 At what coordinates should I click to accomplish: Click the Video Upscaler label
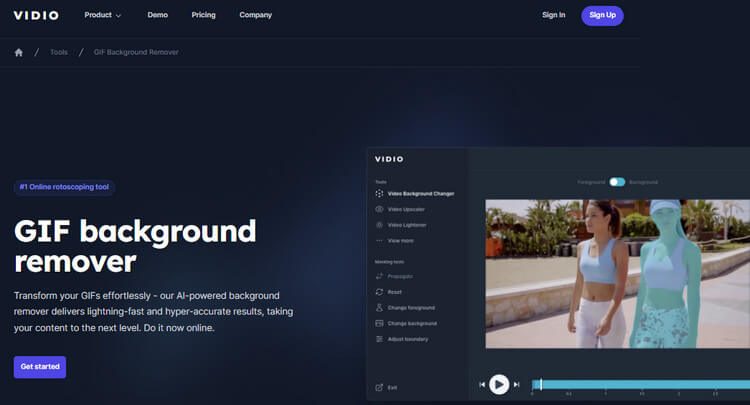[406, 209]
